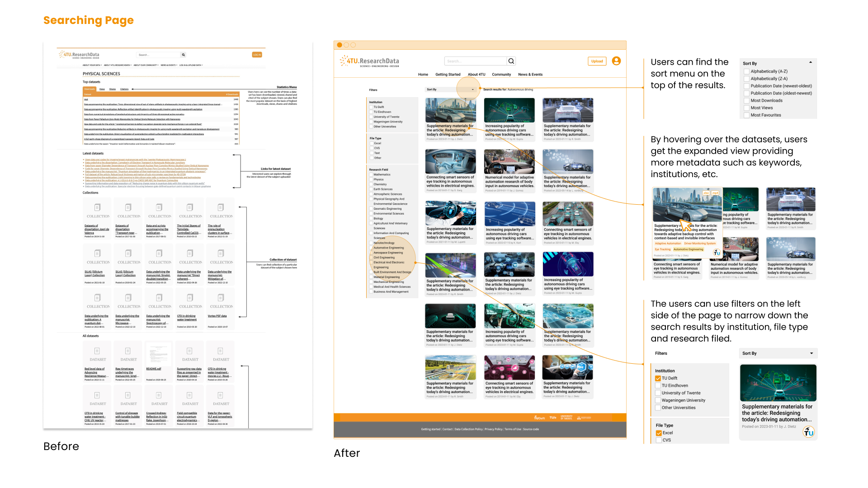
Task: Click the TU Delft logo in orange footer
Action: [x=539, y=418]
